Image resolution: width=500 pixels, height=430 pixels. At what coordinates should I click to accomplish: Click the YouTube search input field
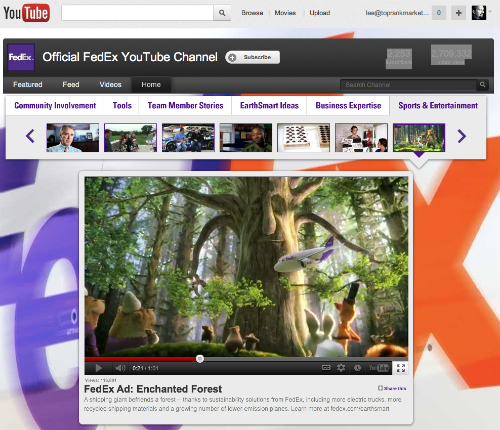click(137, 13)
